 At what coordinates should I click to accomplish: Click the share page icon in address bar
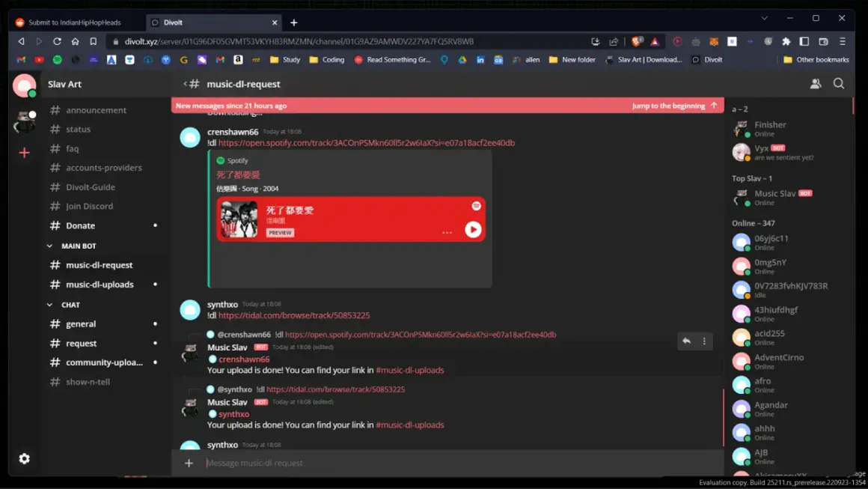pos(614,41)
